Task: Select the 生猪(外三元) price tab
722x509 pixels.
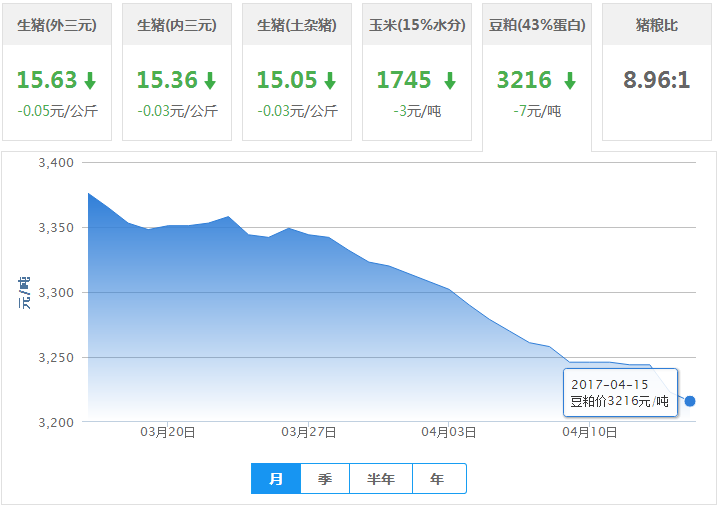Action: (x=57, y=72)
